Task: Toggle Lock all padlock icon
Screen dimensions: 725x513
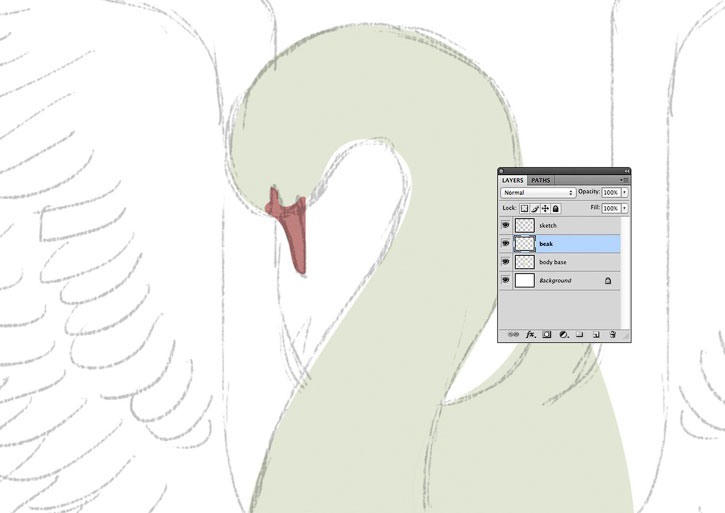Action: (556, 209)
